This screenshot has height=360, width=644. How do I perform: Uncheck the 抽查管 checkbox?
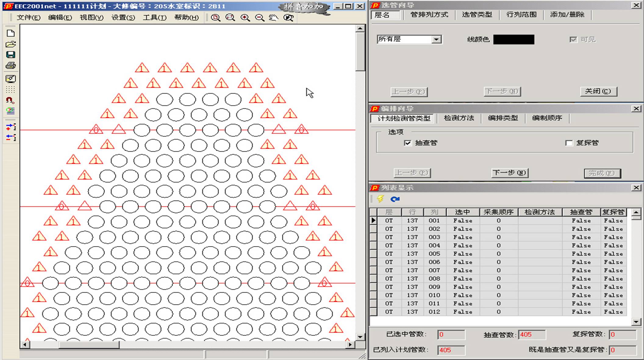(408, 143)
